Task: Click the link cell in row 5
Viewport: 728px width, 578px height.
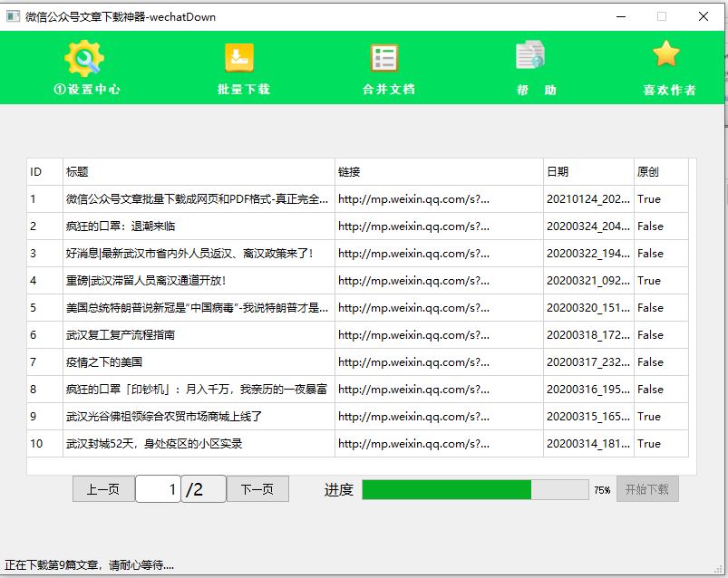Action: point(439,307)
